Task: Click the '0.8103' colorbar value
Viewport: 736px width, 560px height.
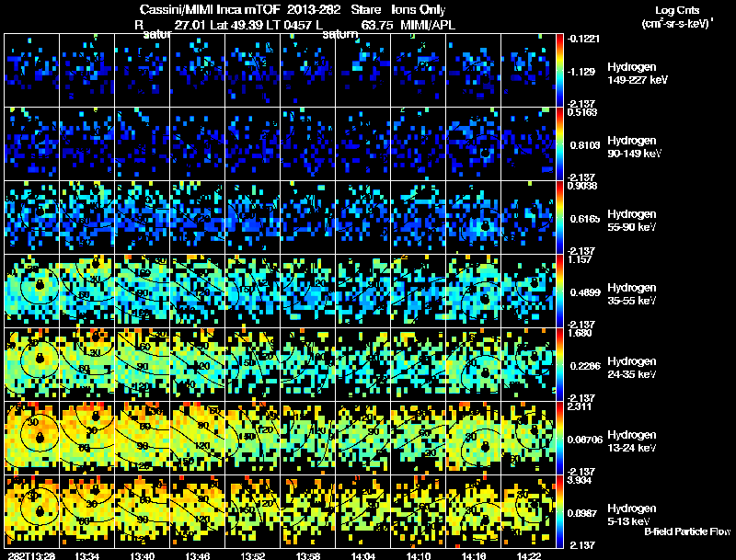Action: [x=585, y=145]
